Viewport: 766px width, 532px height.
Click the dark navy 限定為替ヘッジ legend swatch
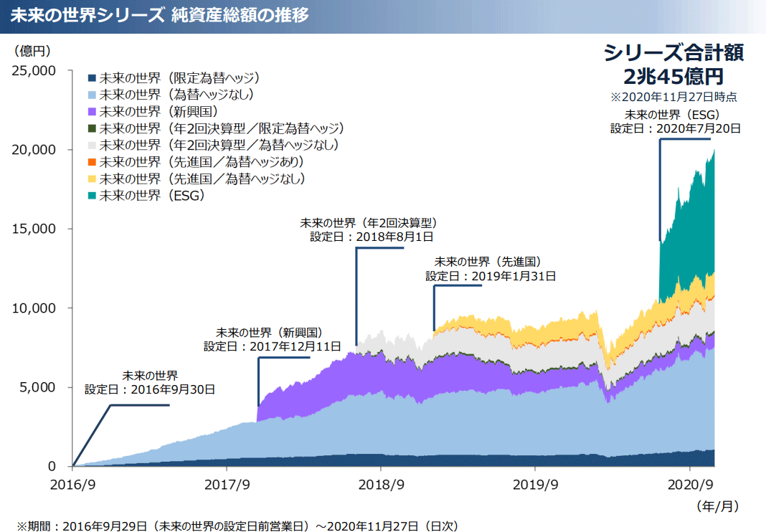[92, 78]
